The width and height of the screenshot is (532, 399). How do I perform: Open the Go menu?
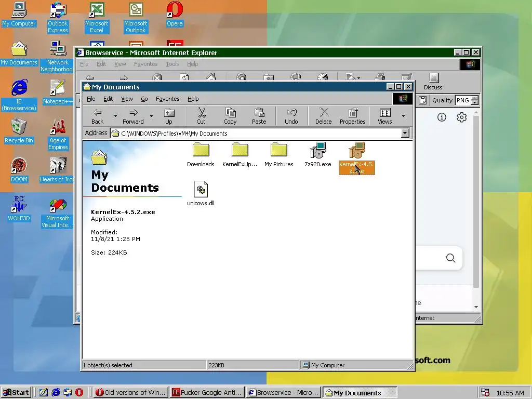pyautogui.click(x=144, y=99)
